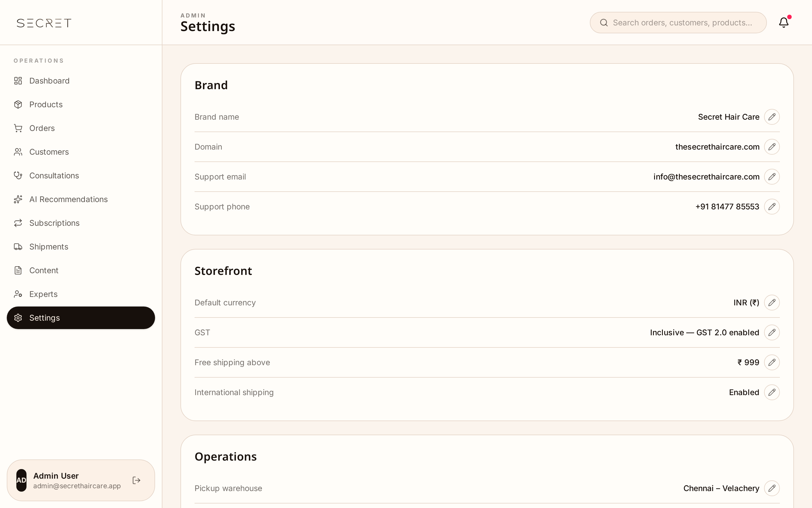Click the Pickup warehouse label
The width and height of the screenshot is (812, 508).
(x=228, y=488)
